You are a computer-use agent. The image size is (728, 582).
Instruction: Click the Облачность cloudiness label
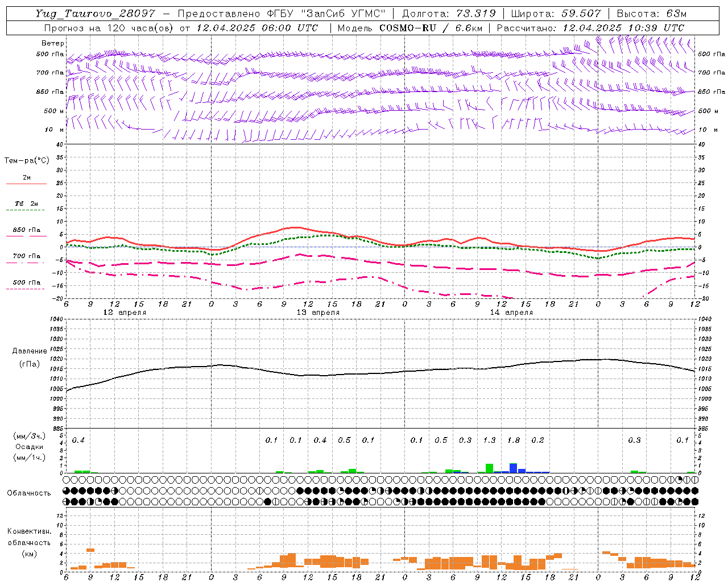(x=29, y=493)
